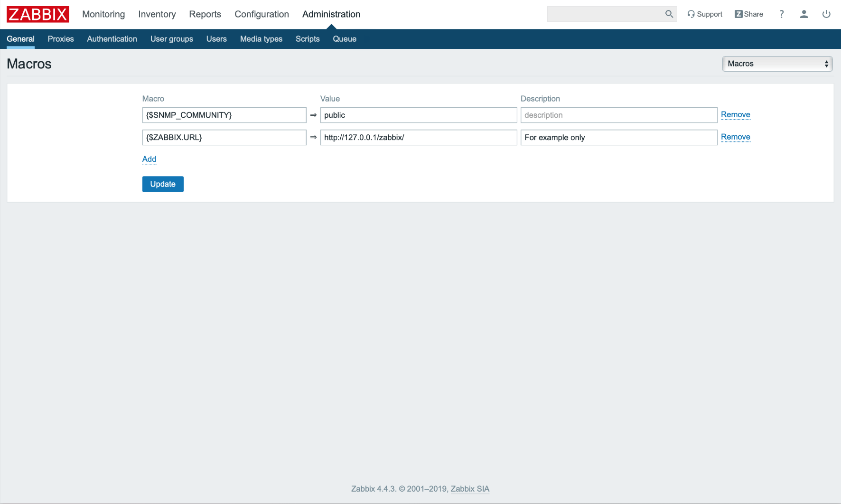Viewport: 841px width, 504px height.
Task: Select the User groups tab
Action: click(x=171, y=39)
